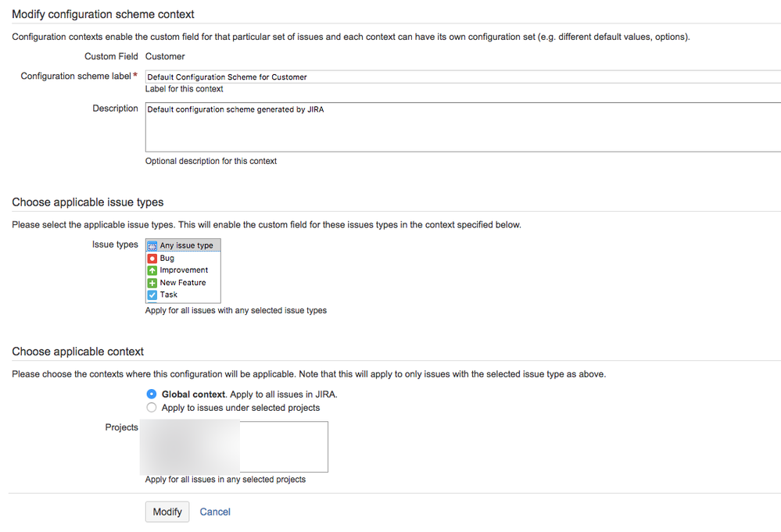Enable the selected projects radio button
This screenshot has width=781, height=532.
coord(152,408)
